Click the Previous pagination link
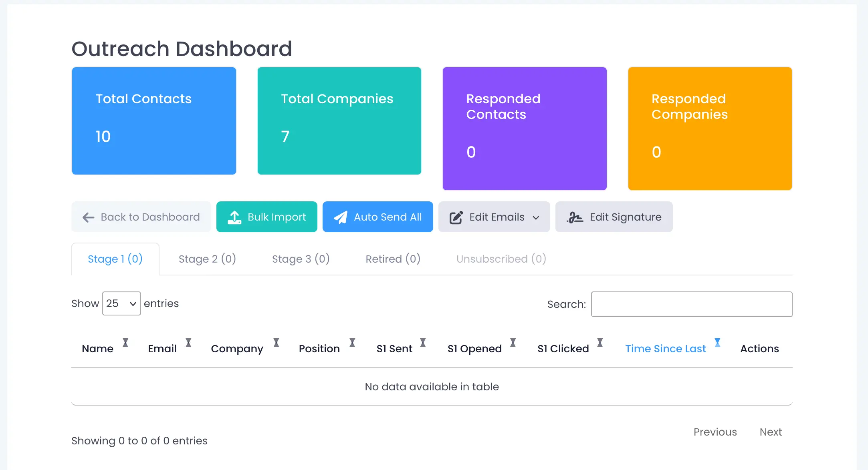This screenshot has width=868, height=470. coord(715,432)
